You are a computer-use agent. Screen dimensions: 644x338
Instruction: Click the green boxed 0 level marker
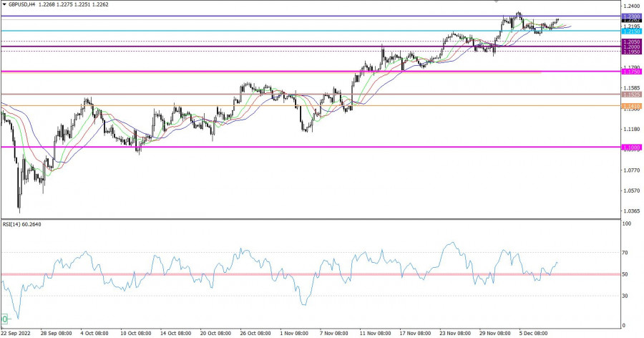pos(5,319)
